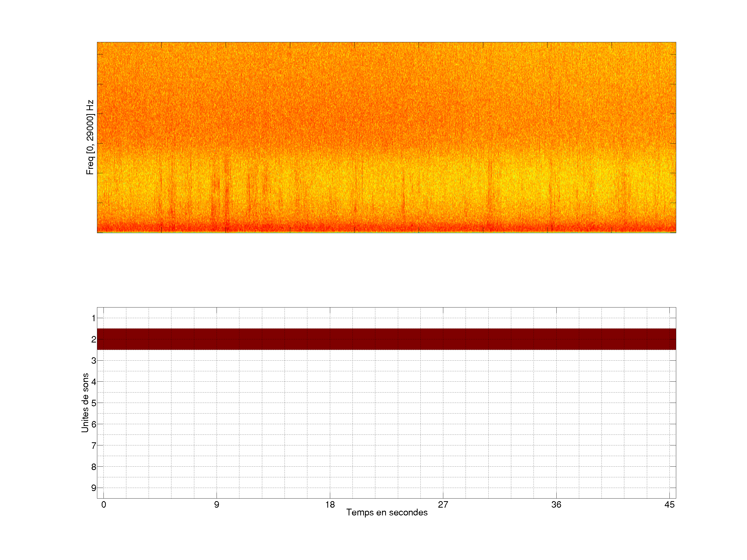This screenshot has width=747, height=560.
Task: Click y-axis tick label 9
Action: tap(94, 488)
